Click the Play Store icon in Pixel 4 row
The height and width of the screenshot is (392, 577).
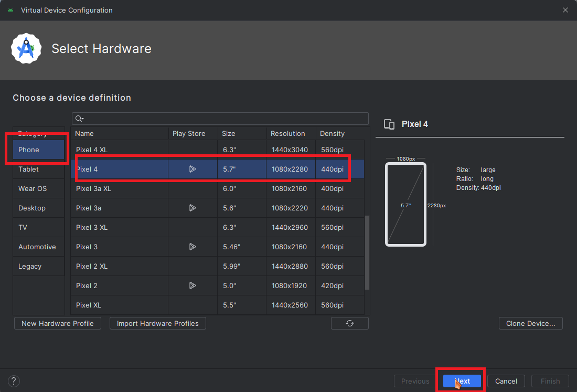[x=193, y=169]
